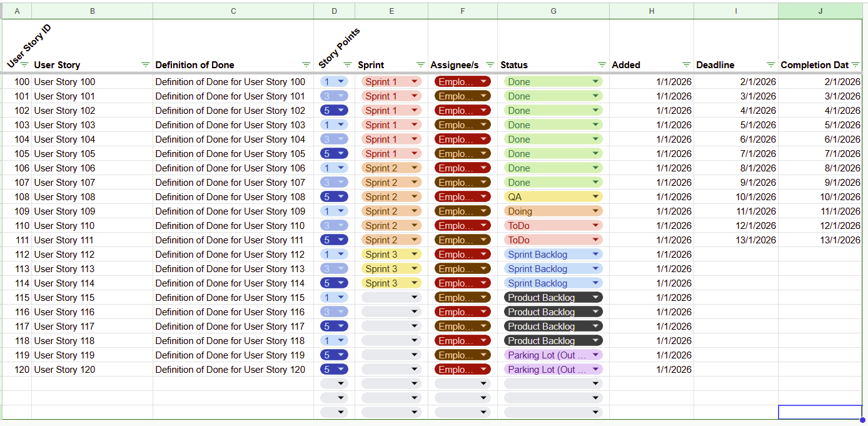Viewport: 868px width, 426px height.
Task: Select Deadline cell '2/1/2026'
Action: click(x=736, y=82)
